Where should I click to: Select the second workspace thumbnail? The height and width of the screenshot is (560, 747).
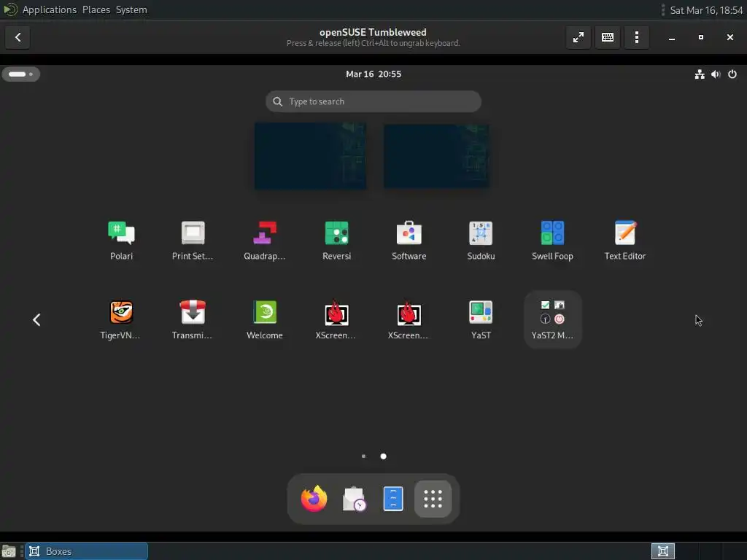click(436, 156)
